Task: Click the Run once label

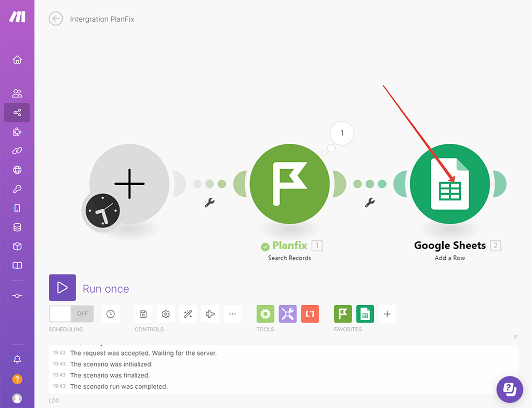Action: (106, 289)
